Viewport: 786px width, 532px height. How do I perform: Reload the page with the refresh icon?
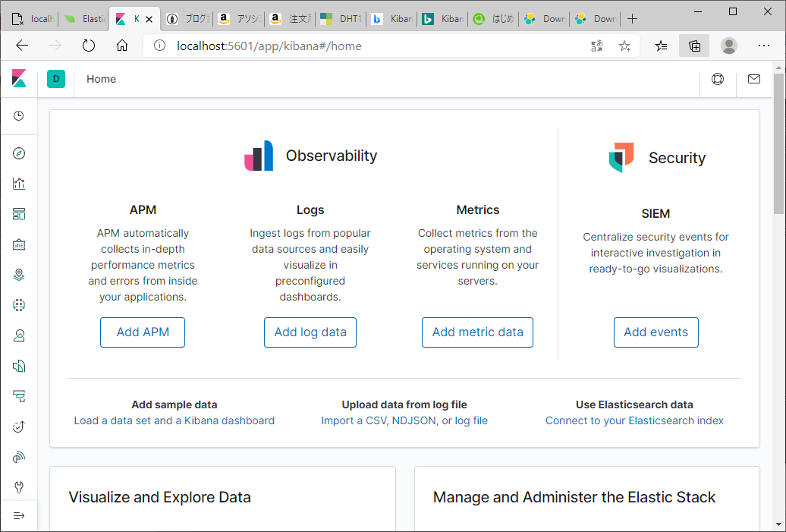pyautogui.click(x=89, y=46)
